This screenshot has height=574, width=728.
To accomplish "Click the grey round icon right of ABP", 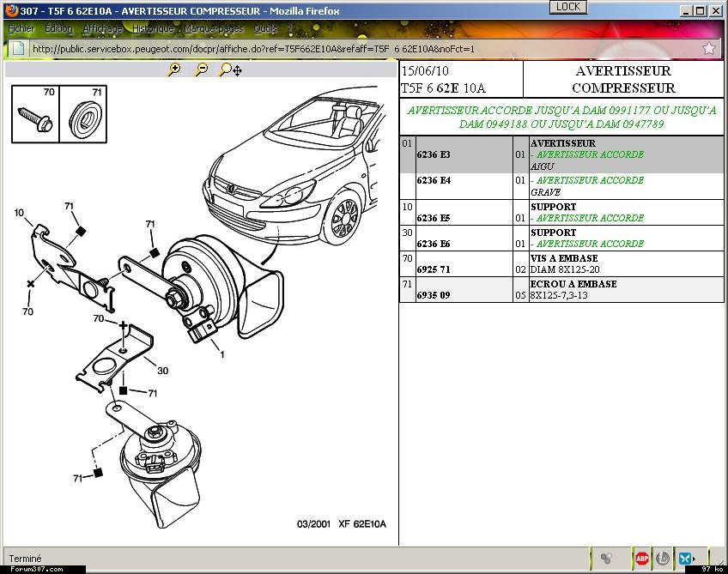I will (x=663, y=558).
